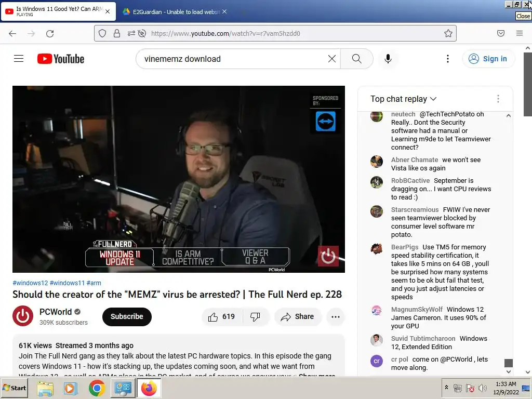Screen dimensions: 532x399
Task: Go to YouTube home via logo
Action: 61,59
